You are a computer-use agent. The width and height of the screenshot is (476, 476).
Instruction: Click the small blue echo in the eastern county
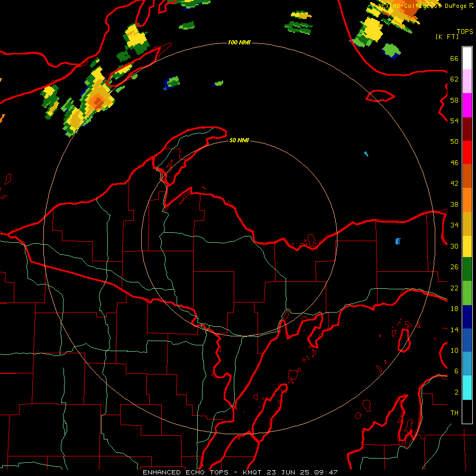398,241
